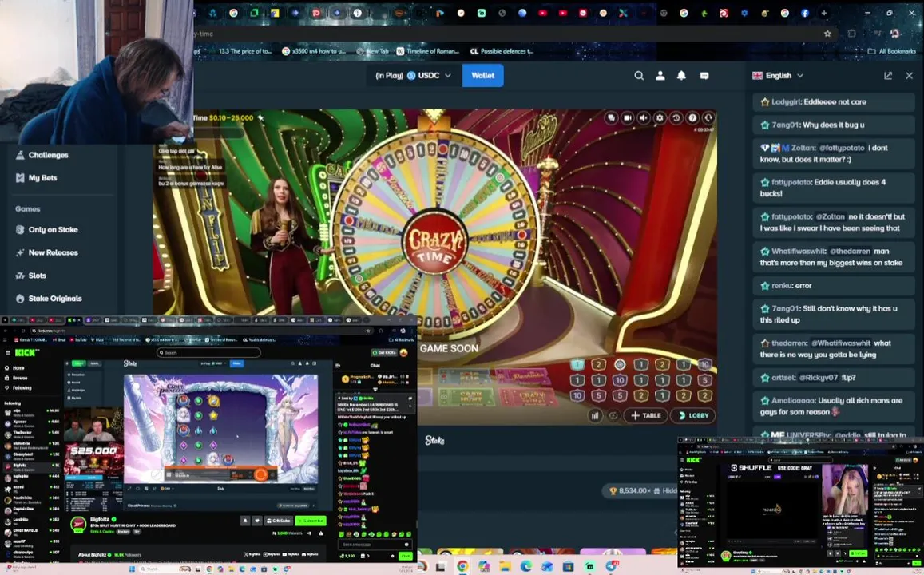This screenshot has height=575, width=924.
Task: Mute the Crazy Time game sound
Action: pyautogui.click(x=644, y=118)
